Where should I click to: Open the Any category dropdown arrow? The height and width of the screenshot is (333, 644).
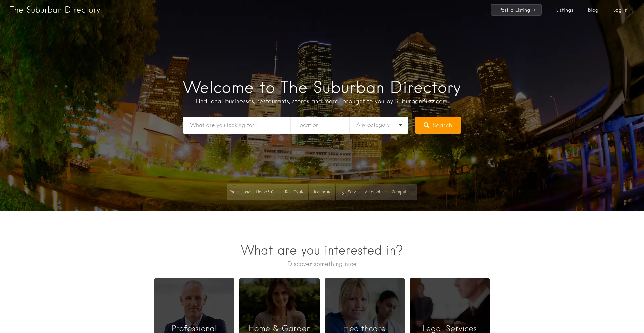click(400, 125)
